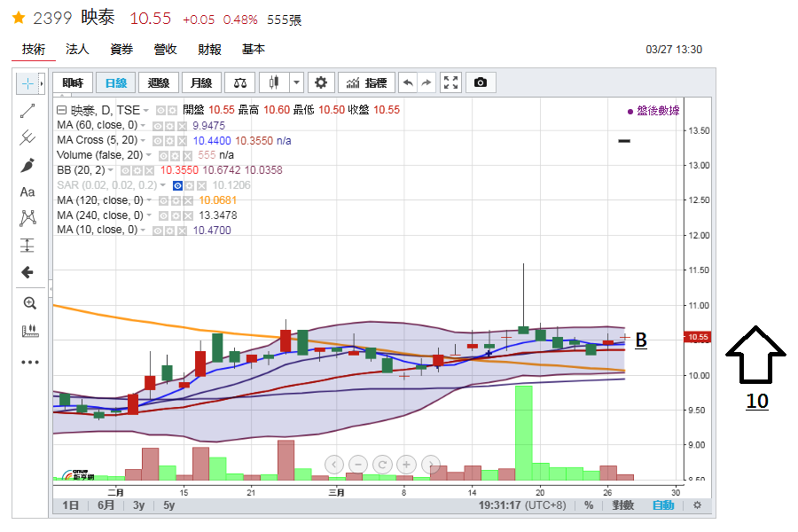The height and width of the screenshot is (532, 798).
Task: Switch chart to fullscreen mode
Action: (x=451, y=82)
